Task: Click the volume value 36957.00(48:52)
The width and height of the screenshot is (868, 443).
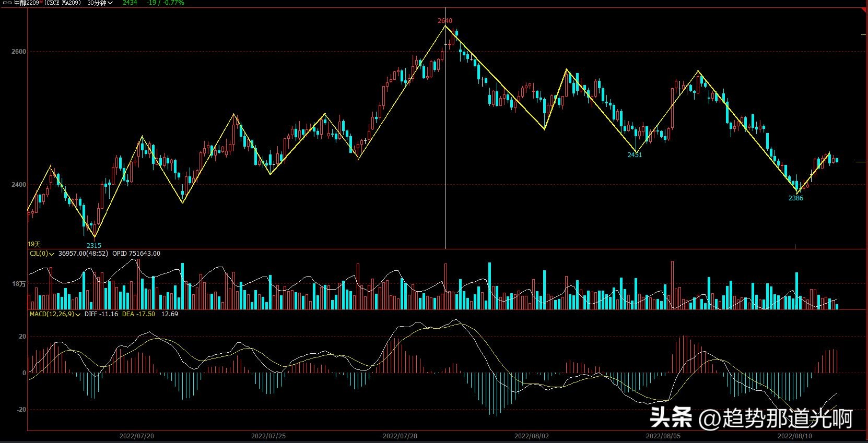Action: [x=83, y=254]
